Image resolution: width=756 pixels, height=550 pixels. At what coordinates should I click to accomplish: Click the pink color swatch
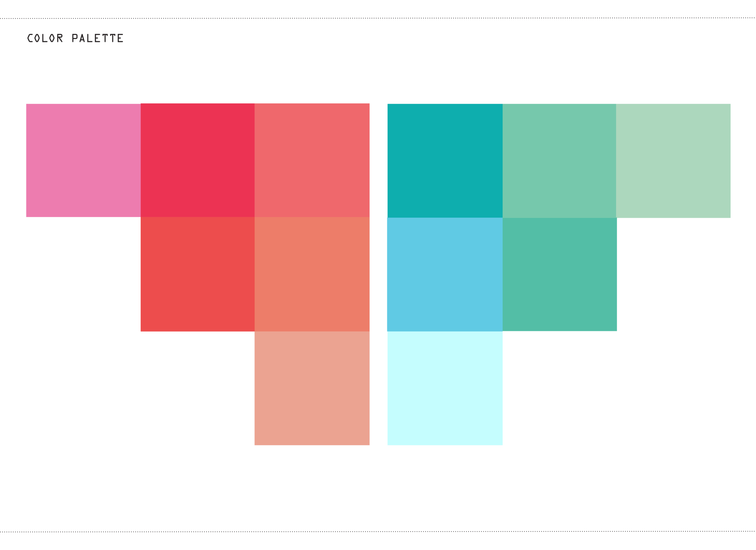tap(83, 160)
